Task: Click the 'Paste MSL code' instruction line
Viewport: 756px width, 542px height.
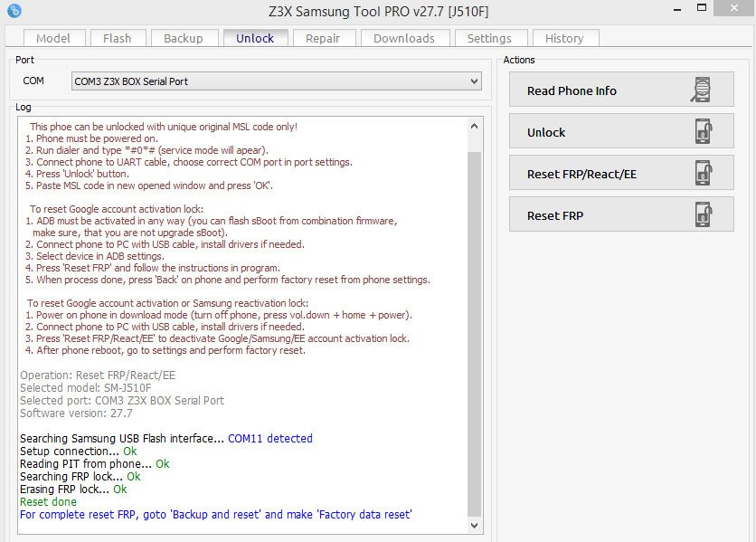Action: (149, 185)
